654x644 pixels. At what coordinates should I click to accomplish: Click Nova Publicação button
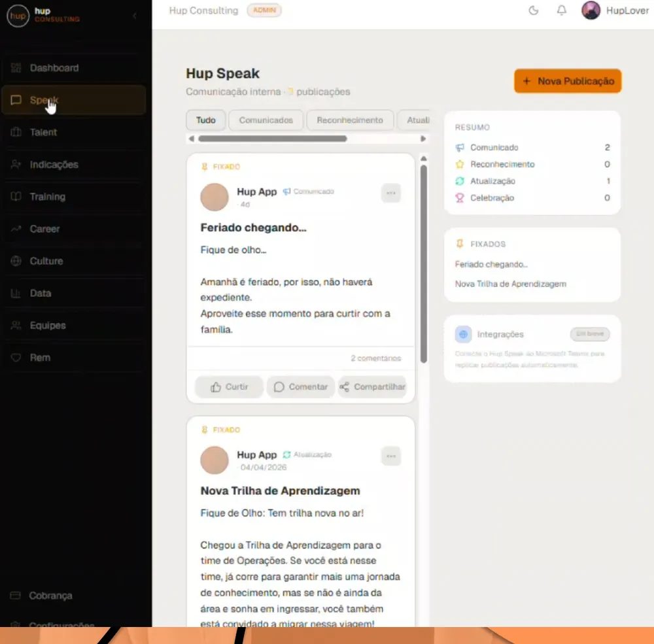[568, 81]
